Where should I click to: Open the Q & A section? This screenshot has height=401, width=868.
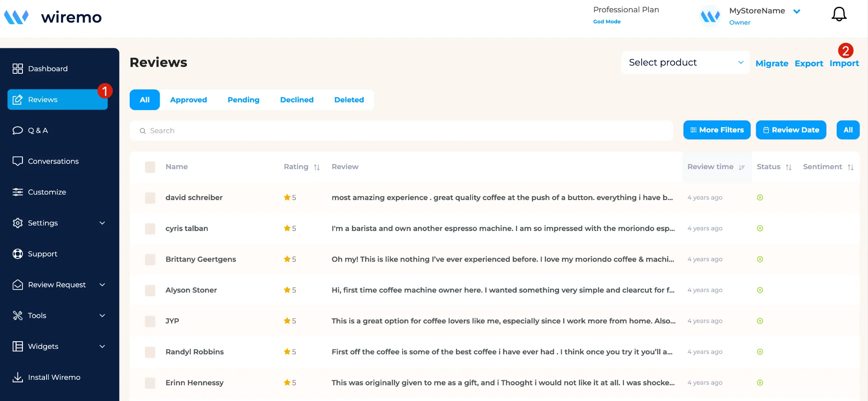pyautogui.click(x=38, y=130)
